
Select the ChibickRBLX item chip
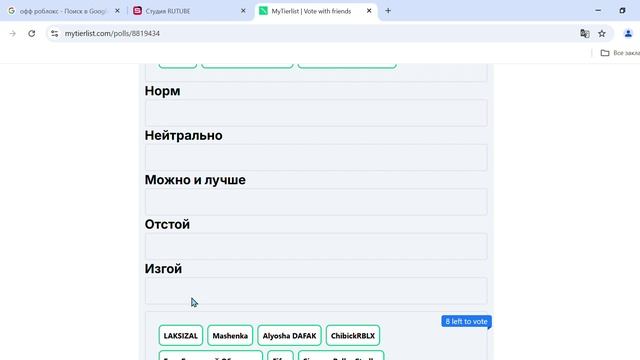pyautogui.click(x=353, y=336)
